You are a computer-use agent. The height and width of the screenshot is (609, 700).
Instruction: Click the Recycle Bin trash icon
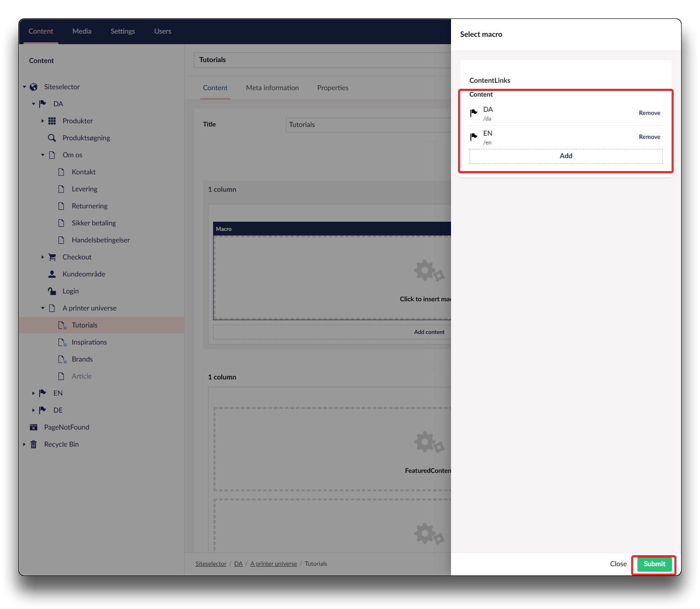tap(34, 444)
